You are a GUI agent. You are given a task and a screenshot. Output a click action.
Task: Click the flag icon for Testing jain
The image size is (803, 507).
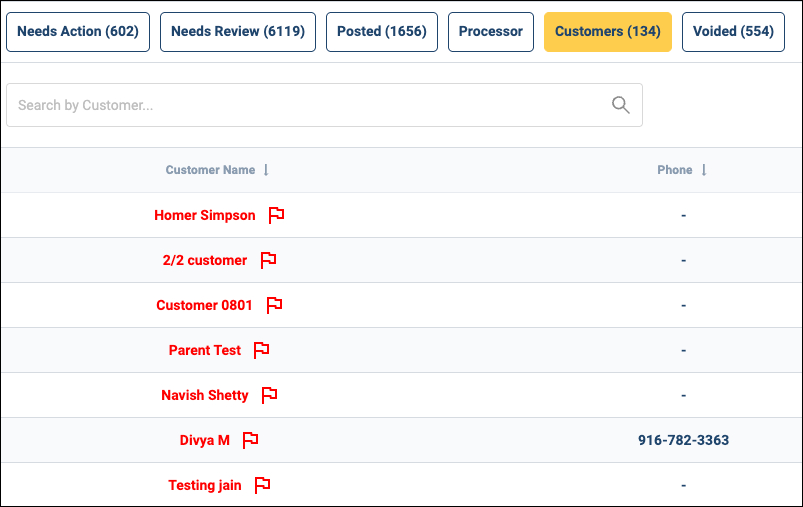pyautogui.click(x=262, y=485)
